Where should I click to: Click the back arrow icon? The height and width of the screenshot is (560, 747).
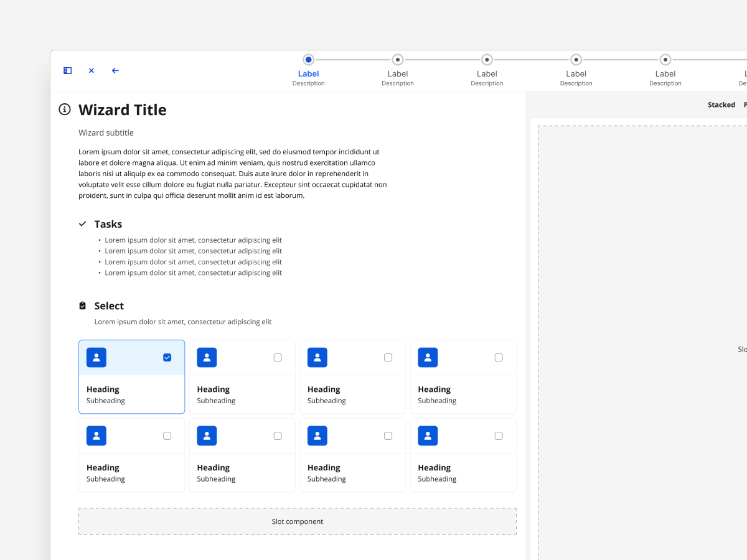pos(115,71)
